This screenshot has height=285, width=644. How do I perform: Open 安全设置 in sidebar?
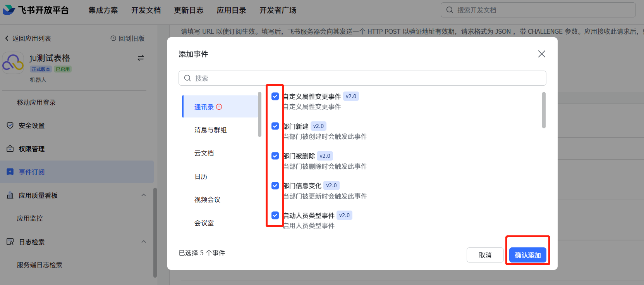(32, 126)
